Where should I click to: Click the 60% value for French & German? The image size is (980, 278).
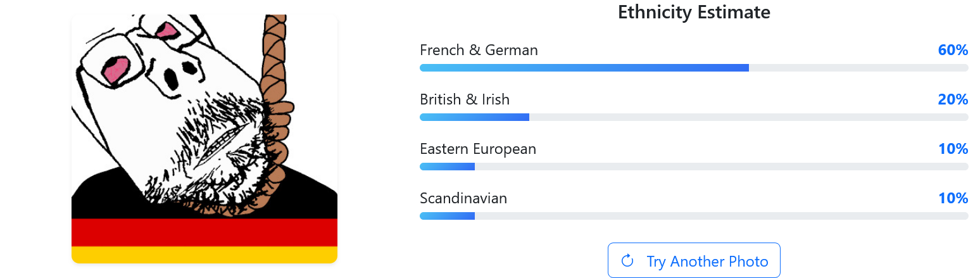click(953, 50)
